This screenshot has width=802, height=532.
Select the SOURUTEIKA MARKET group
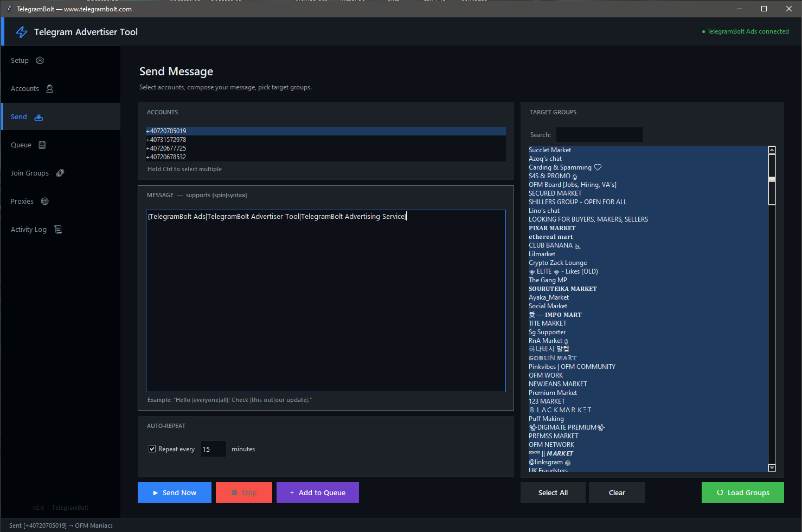[x=648, y=289]
